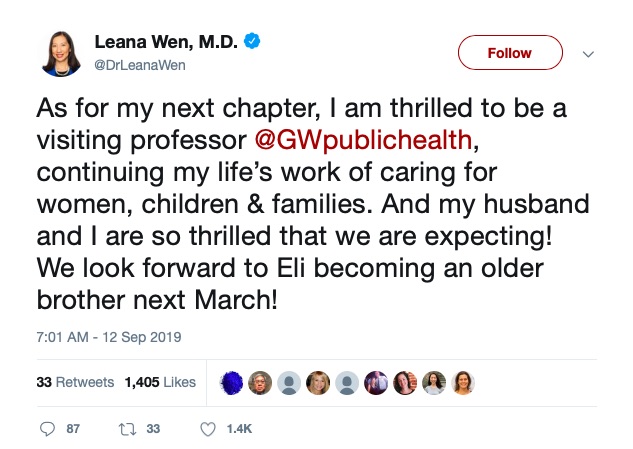View the 1,405 Likes list

pyautogui.click(x=160, y=382)
